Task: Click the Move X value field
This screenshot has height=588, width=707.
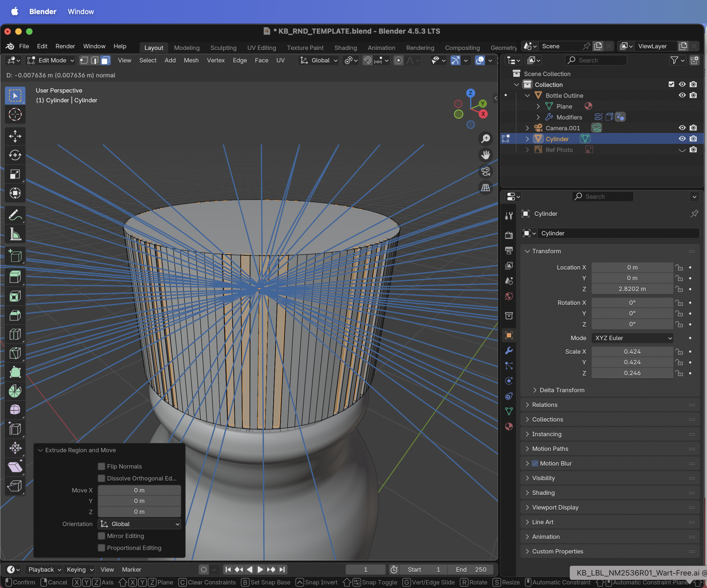Action: 139,490
